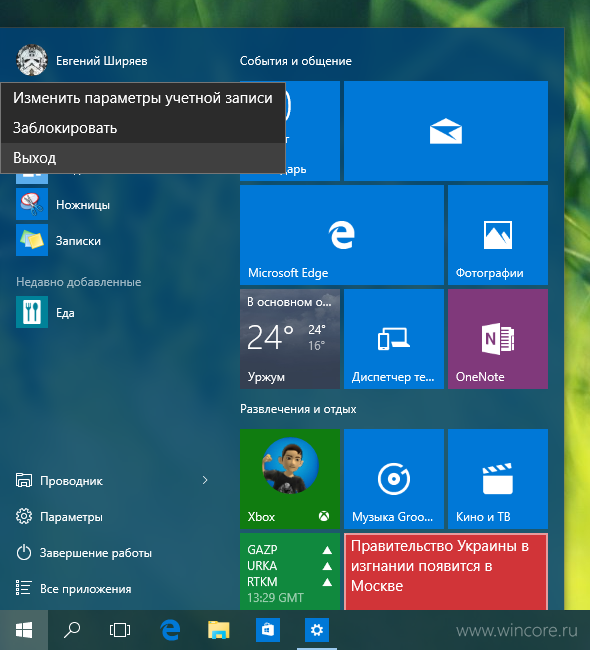Open the Store from the taskbar

(x=268, y=630)
